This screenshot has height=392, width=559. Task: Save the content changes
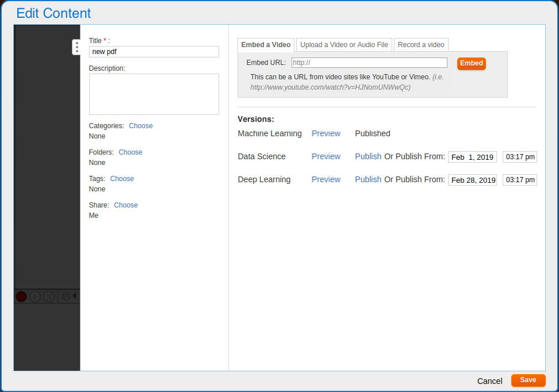528,380
